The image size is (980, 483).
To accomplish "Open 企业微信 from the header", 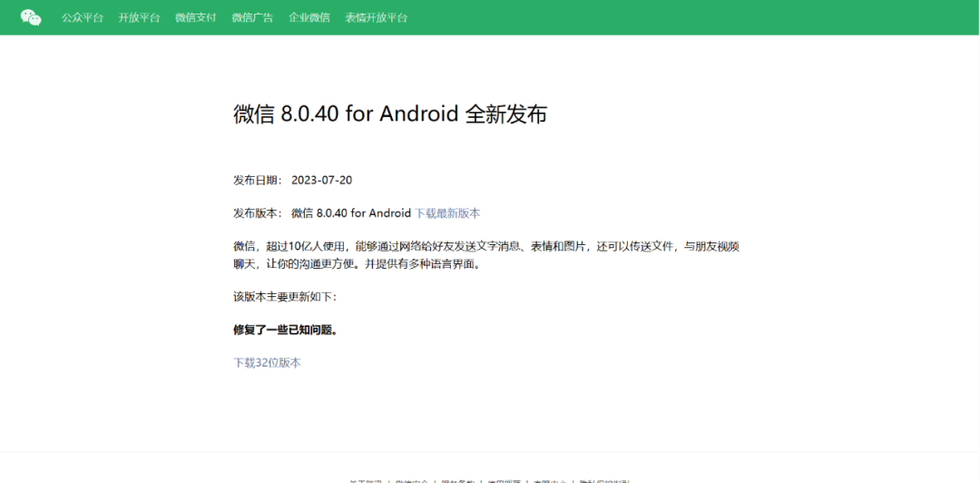I will click(309, 17).
